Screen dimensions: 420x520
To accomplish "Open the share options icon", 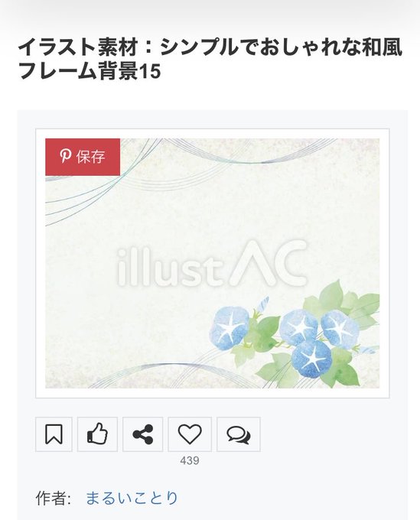I will [x=142, y=434].
